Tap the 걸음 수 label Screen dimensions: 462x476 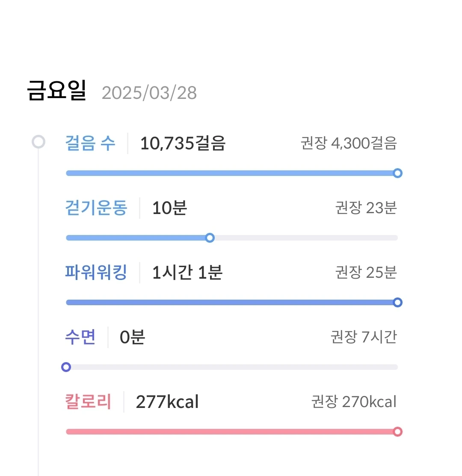[x=90, y=143]
